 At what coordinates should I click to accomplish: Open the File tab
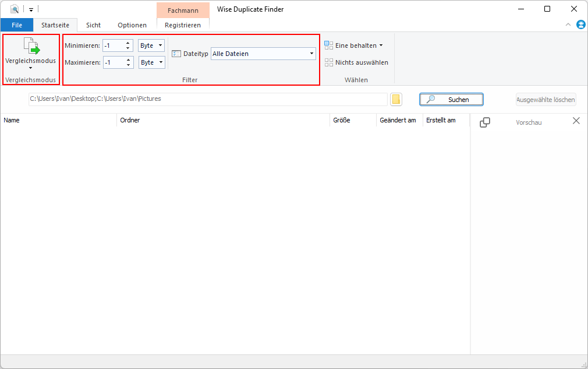point(17,25)
